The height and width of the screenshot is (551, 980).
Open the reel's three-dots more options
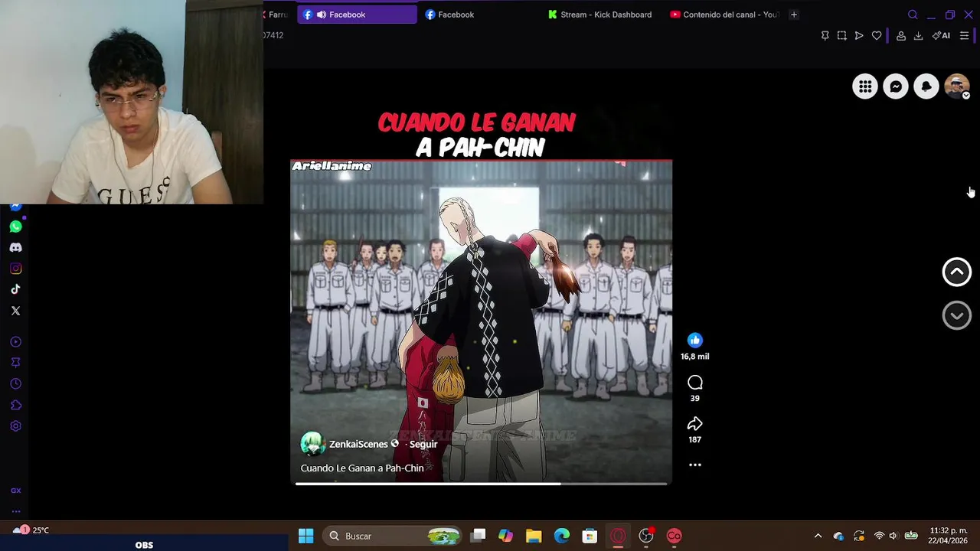coord(694,465)
